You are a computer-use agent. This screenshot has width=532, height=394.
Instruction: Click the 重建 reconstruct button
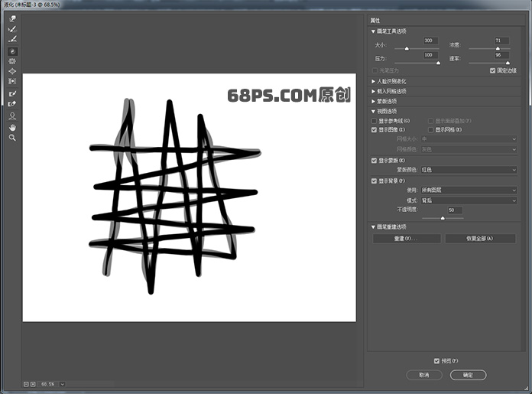(x=407, y=239)
